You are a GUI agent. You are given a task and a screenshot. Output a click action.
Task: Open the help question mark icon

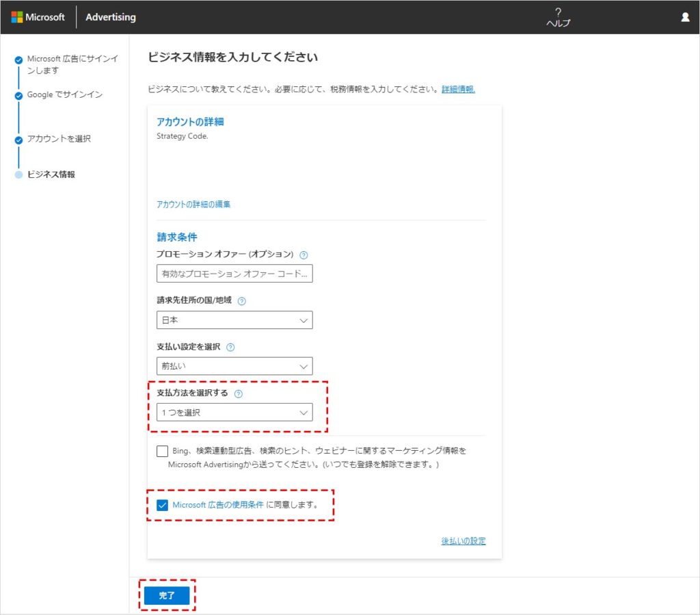[558, 12]
